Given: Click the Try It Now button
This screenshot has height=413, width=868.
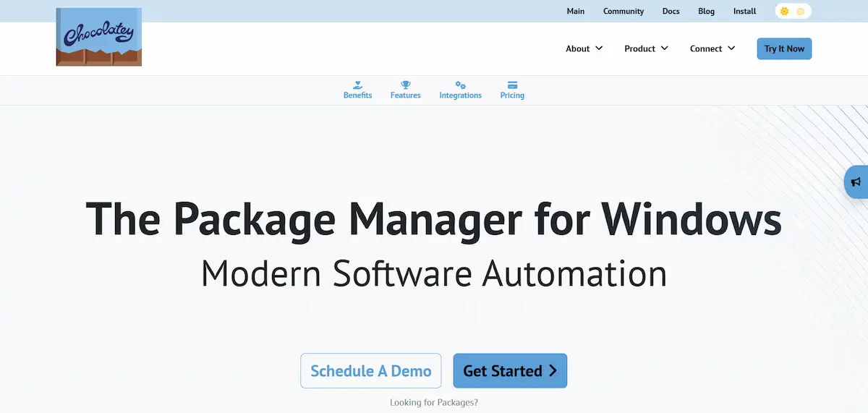Looking at the screenshot, I should pos(784,48).
